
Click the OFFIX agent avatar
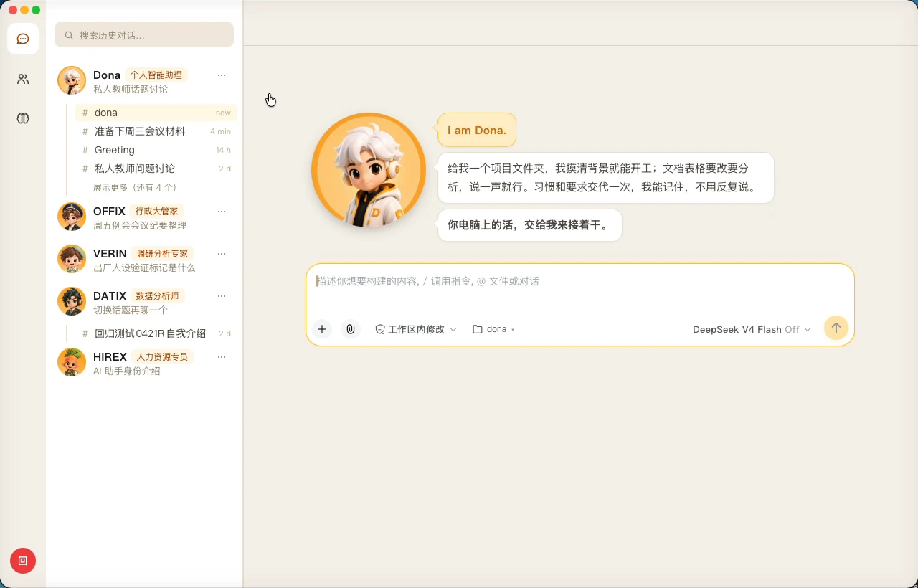point(72,217)
